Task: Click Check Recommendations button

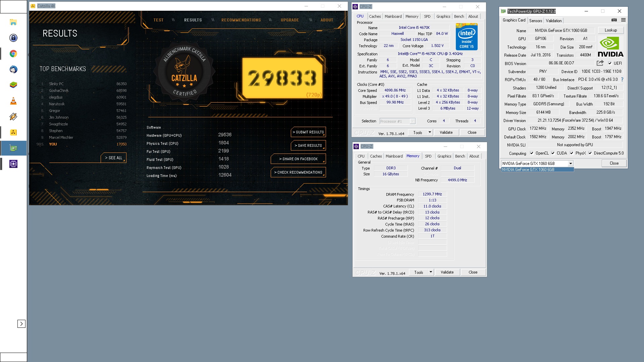Action: [x=298, y=172]
